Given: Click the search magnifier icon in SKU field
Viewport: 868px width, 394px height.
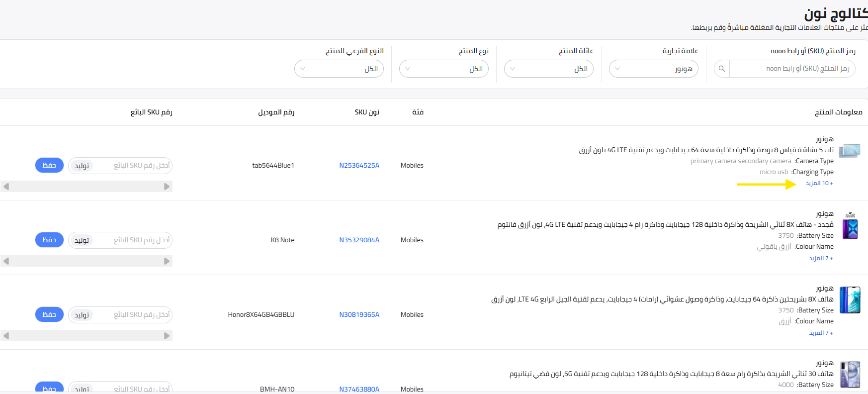Looking at the screenshot, I should (722, 69).
